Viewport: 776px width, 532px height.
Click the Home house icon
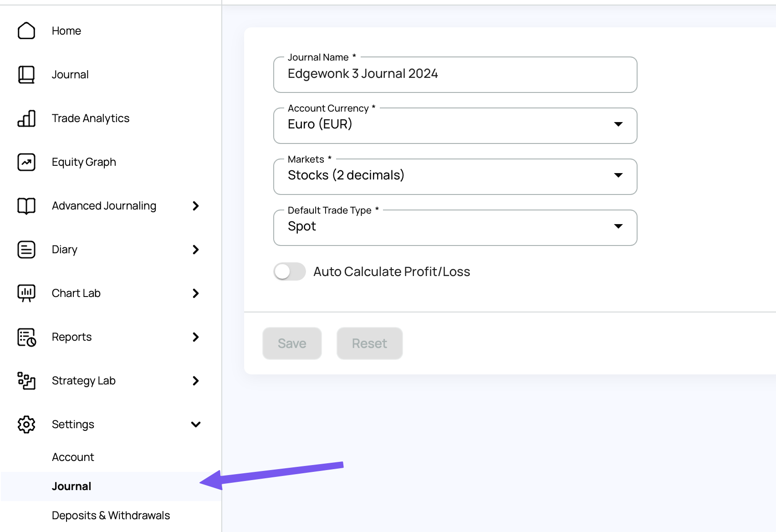coord(26,31)
